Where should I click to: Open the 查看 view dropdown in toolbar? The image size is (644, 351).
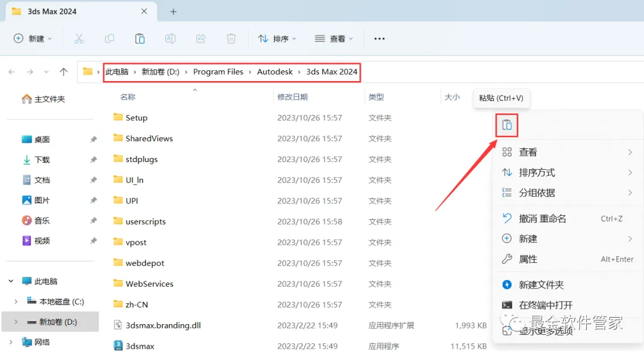334,39
